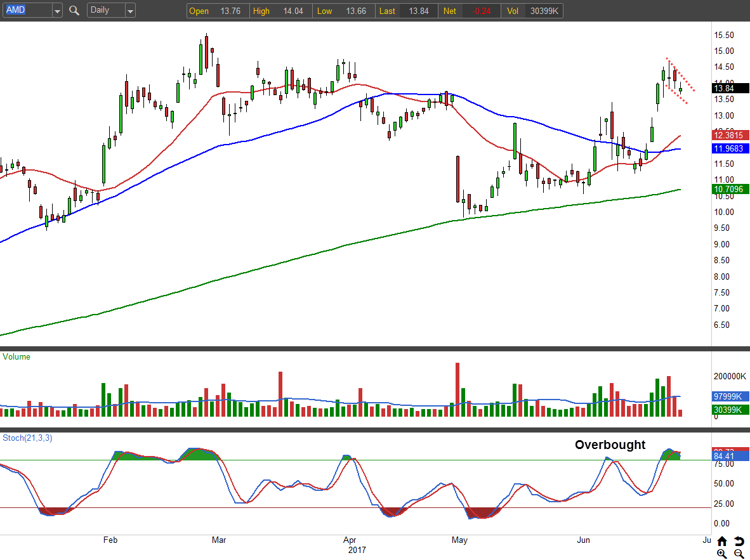Click the Net change value -0.24
This screenshot has width=750, height=560.
[x=480, y=11]
